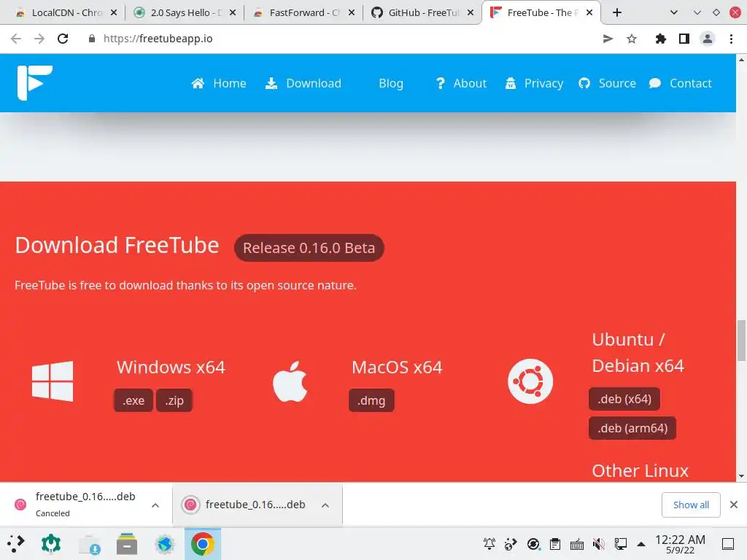Open the clock showing 12:22 AM
Image resolution: width=747 pixels, height=560 pixels.
coord(680,544)
